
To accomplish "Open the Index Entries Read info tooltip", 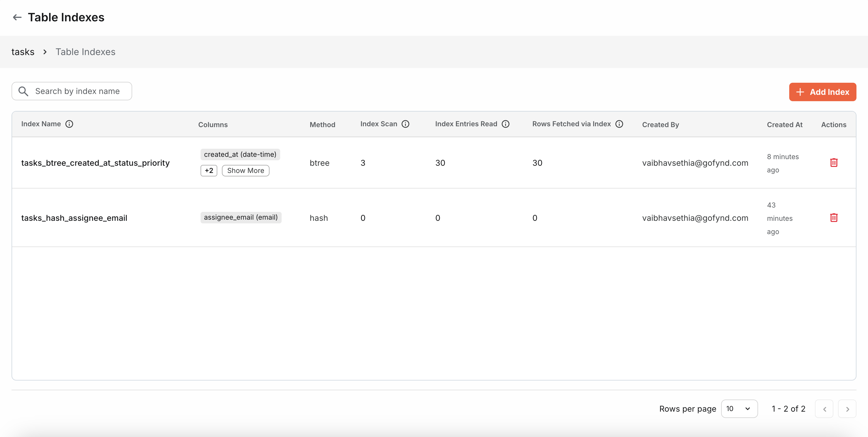I will pos(506,124).
